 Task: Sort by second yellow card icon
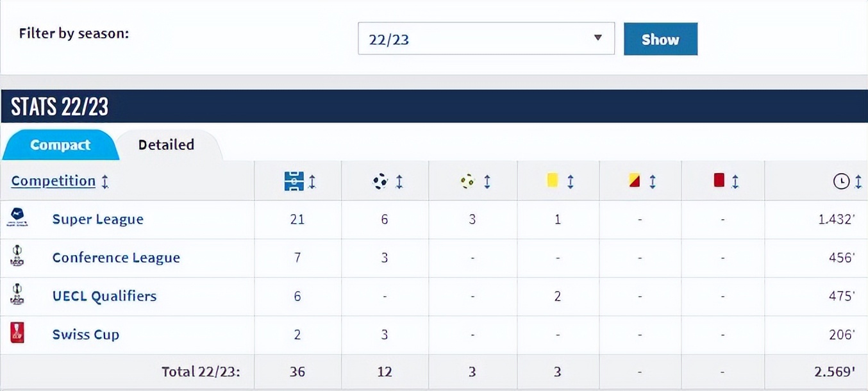point(635,181)
